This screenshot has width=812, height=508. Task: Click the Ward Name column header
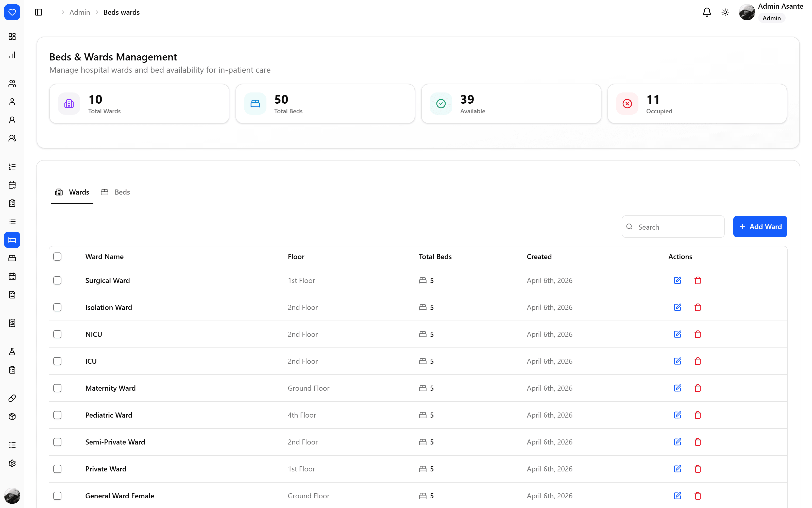click(104, 257)
